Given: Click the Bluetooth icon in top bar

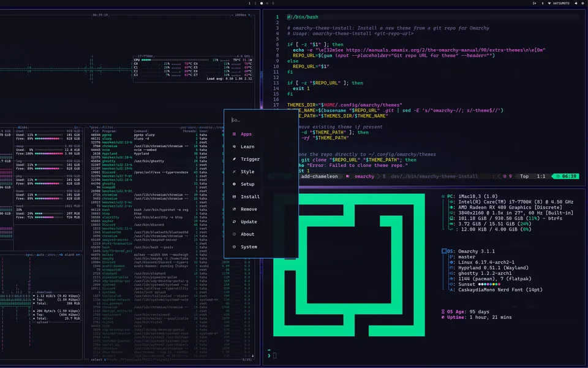Looking at the screenshot, I should click(x=542, y=3).
